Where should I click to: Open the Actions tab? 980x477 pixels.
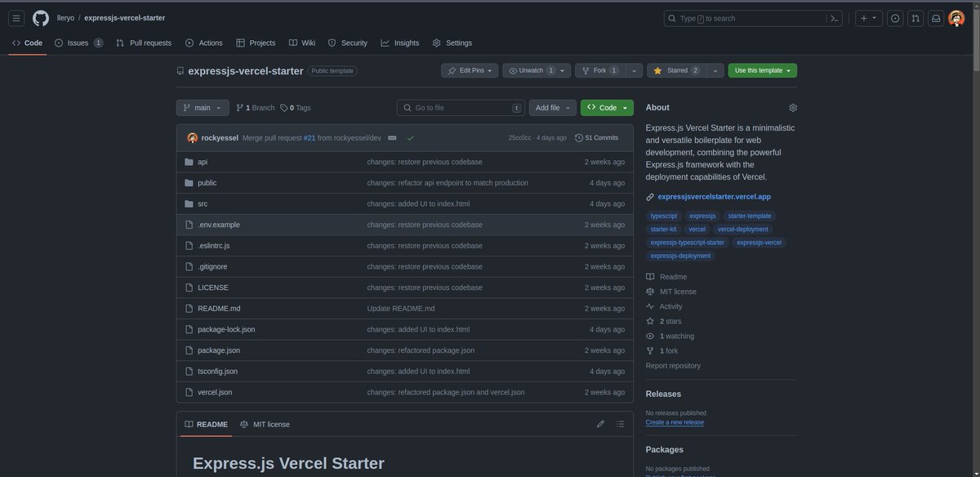pyautogui.click(x=204, y=42)
